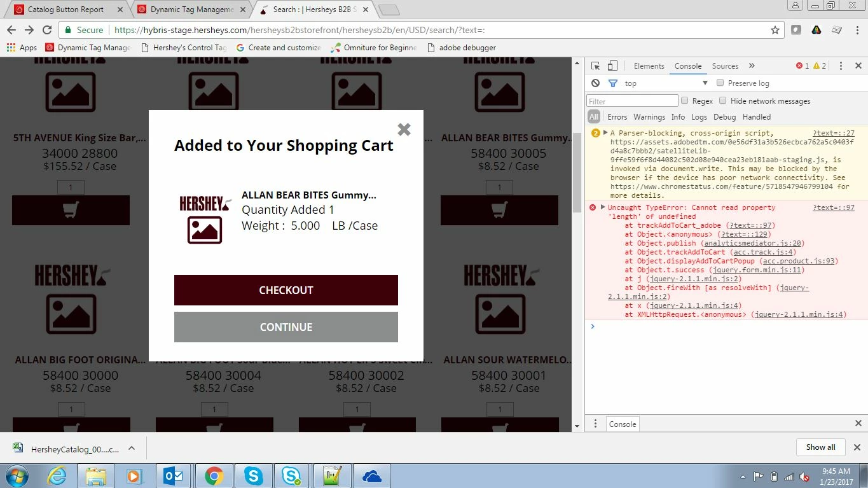Select the Search Hersheys B2B tab
The height and width of the screenshot is (488, 868).
click(x=315, y=10)
